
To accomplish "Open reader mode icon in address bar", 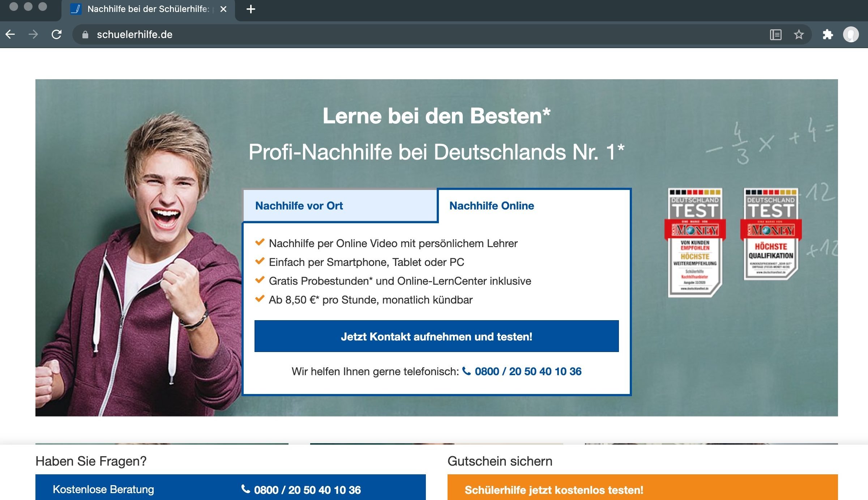I will coord(775,35).
